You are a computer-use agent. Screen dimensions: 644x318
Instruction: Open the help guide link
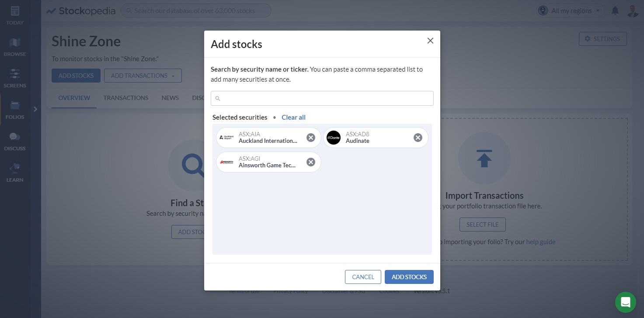(541, 242)
